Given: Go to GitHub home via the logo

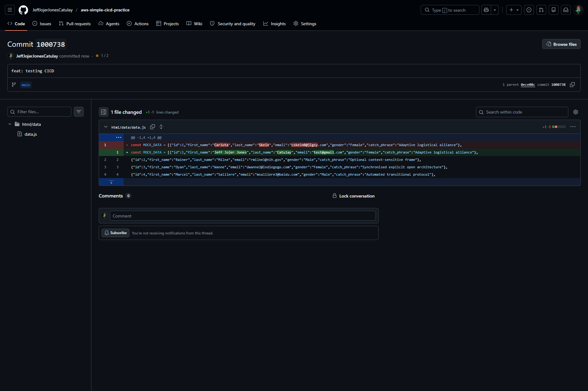Looking at the screenshot, I should click(x=23, y=10).
